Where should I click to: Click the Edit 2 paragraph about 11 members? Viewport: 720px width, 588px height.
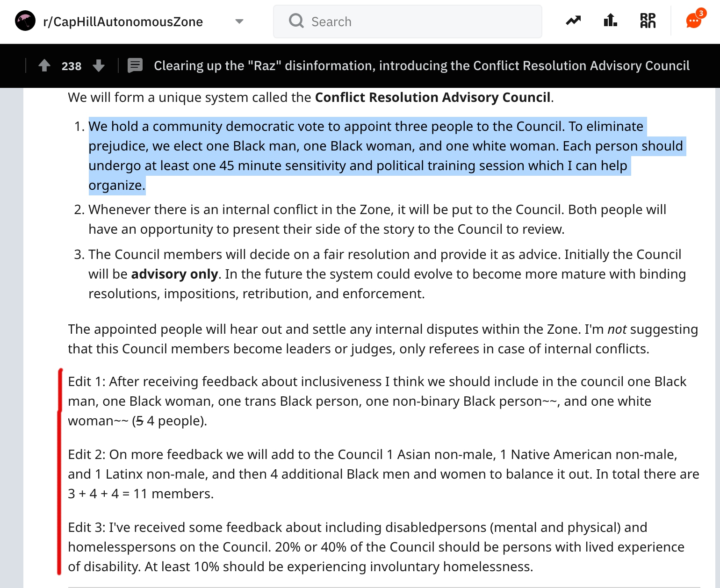(x=383, y=474)
